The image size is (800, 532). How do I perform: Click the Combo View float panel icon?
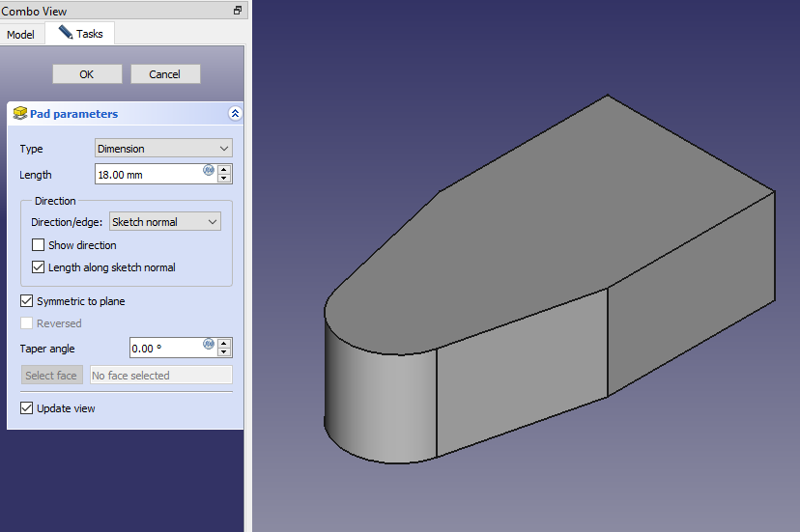(238, 11)
